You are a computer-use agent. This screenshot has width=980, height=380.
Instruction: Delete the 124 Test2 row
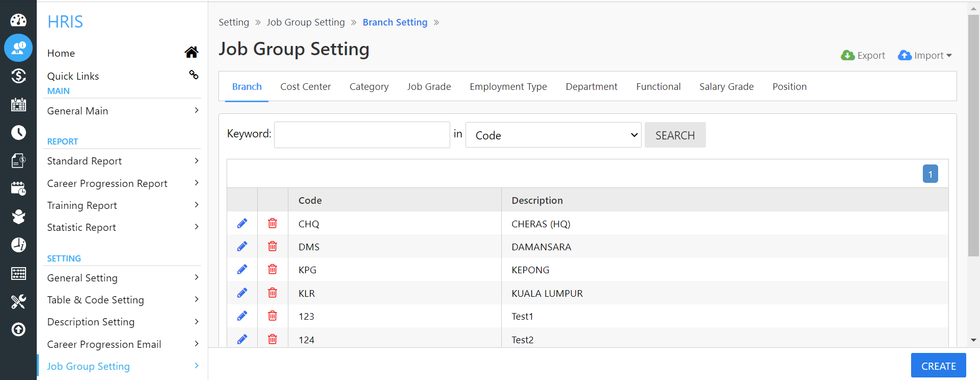273,339
